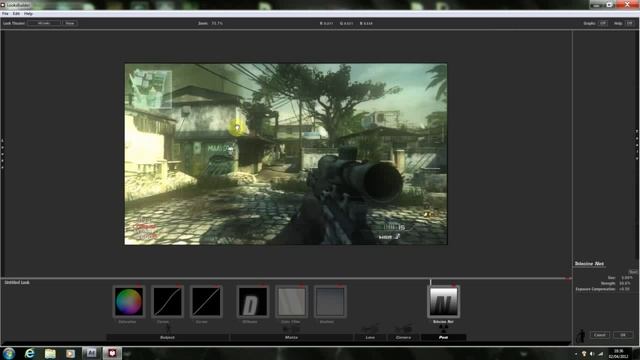Open the File menu
The image size is (640, 360).
click(x=5, y=14)
